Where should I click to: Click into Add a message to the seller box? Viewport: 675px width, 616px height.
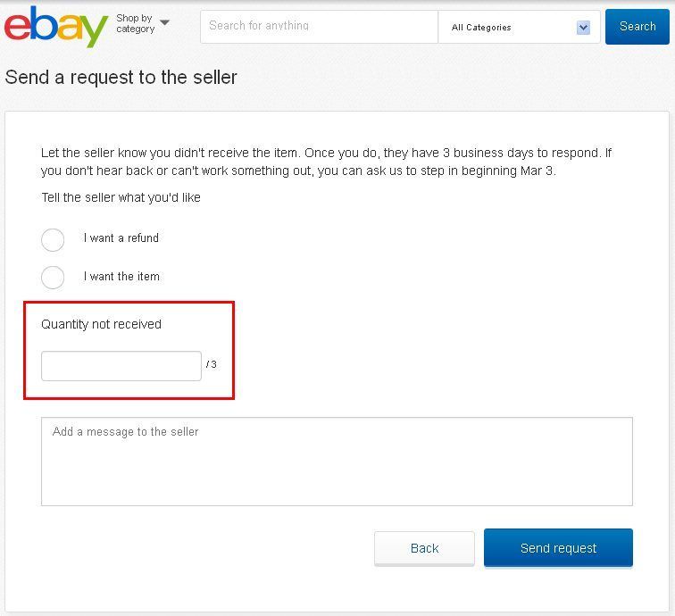[x=337, y=462]
